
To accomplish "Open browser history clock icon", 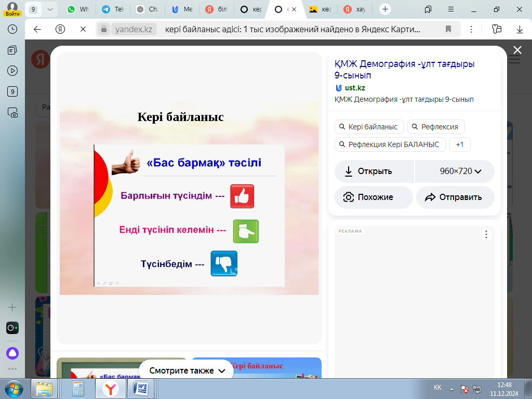I will pos(12,29).
